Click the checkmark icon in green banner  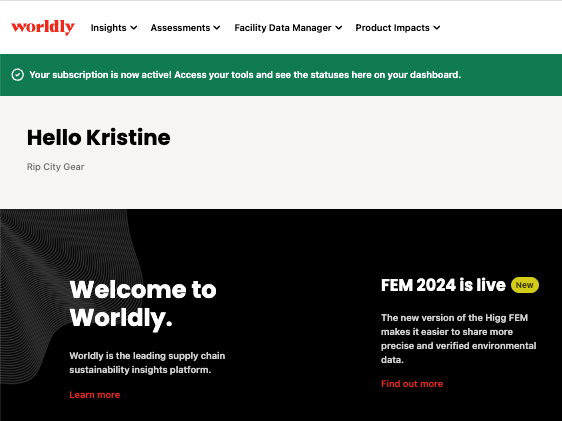18,75
